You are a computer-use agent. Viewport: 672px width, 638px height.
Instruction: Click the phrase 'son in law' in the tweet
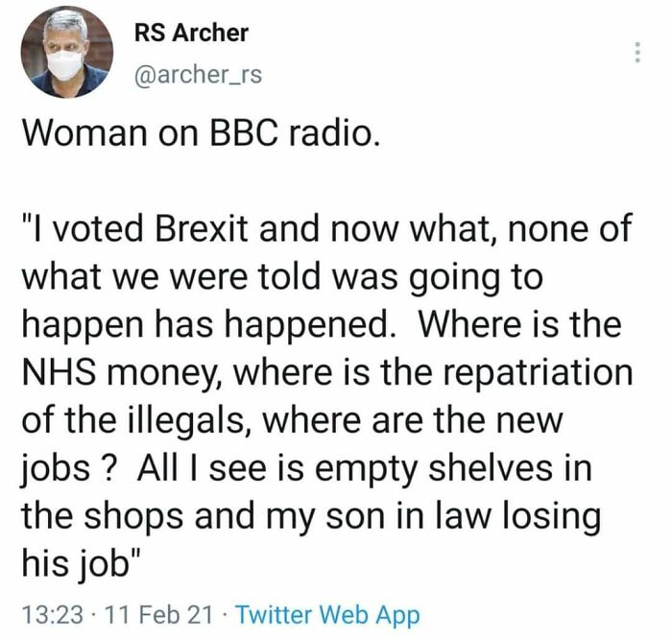408,514
